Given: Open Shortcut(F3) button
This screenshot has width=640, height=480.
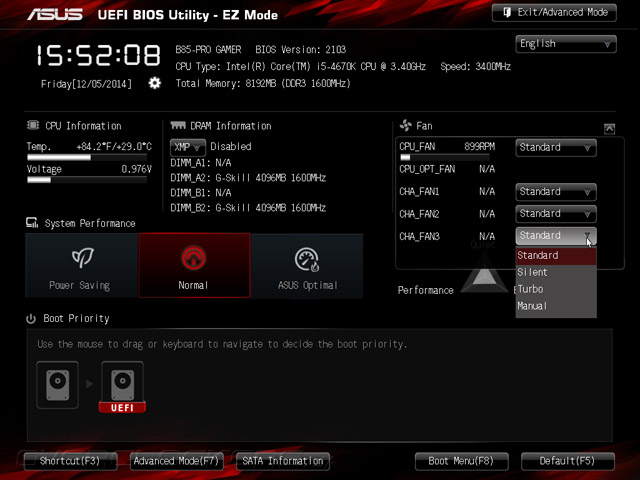Looking at the screenshot, I should click(70, 461).
